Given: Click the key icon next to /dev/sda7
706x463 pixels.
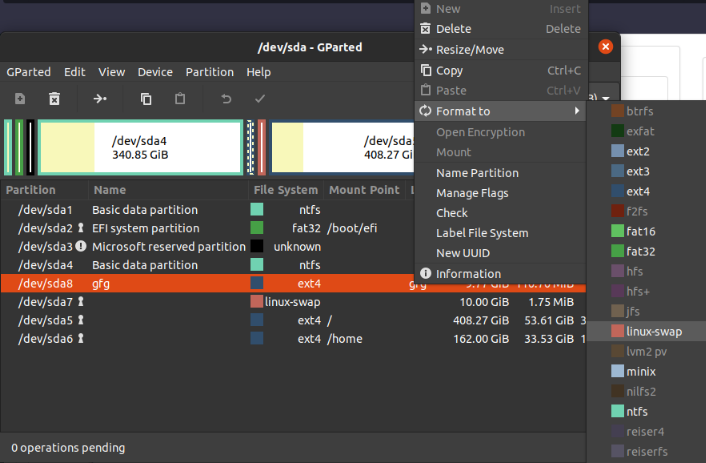Looking at the screenshot, I should (x=81, y=302).
